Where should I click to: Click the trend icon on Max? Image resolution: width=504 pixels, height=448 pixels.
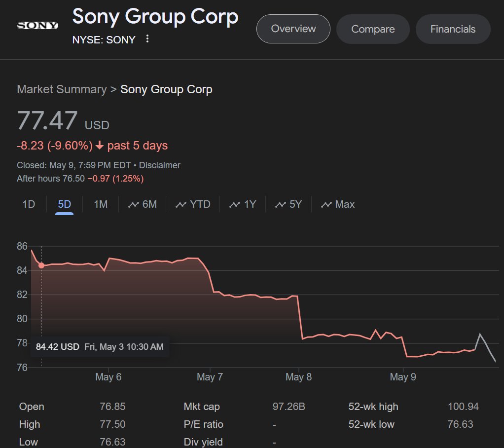coord(326,205)
